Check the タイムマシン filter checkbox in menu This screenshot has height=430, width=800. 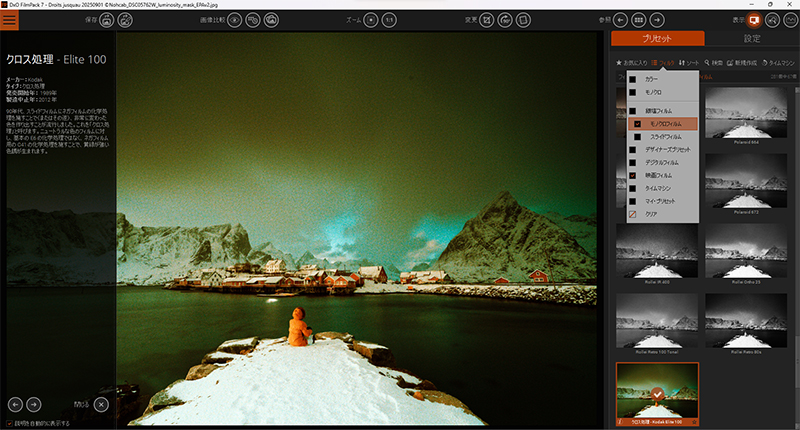633,188
